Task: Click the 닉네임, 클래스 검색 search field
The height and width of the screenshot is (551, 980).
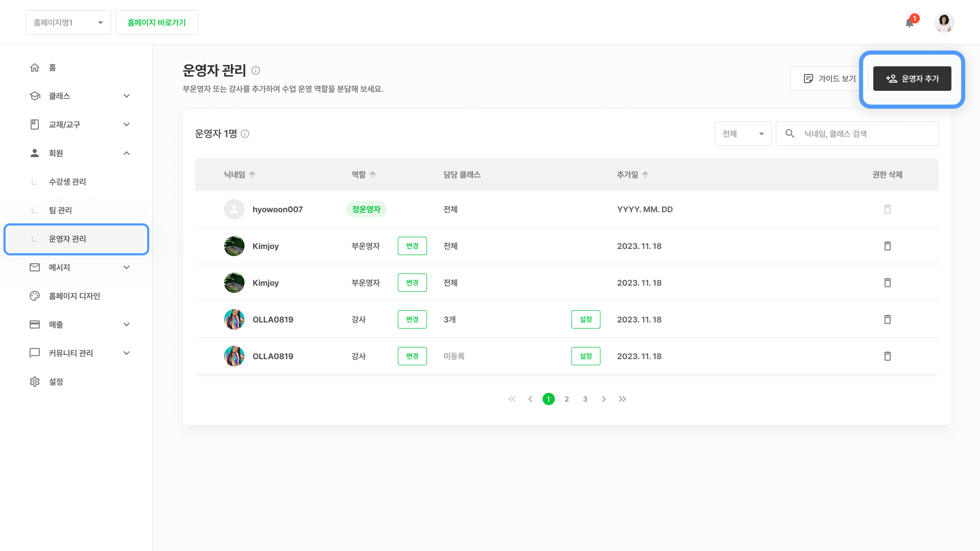Action: (868, 134)
